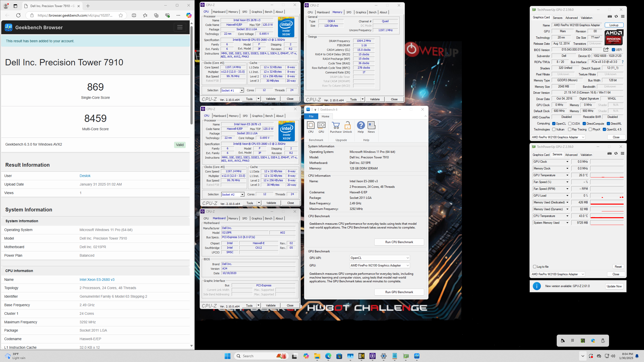The width and height of the screenshot is (644, 362).
Task: Click the CPU benchmark icon in Geekbench 6
Action: 311,127
